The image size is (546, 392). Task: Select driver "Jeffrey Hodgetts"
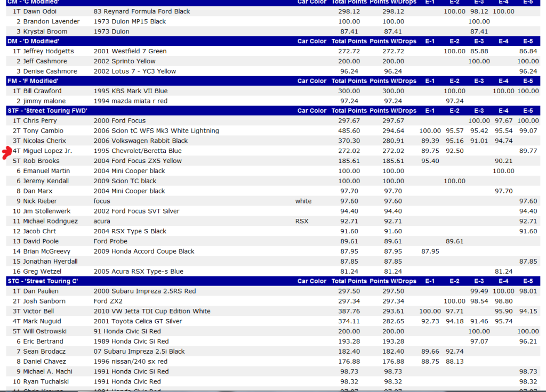coord(49,52)
